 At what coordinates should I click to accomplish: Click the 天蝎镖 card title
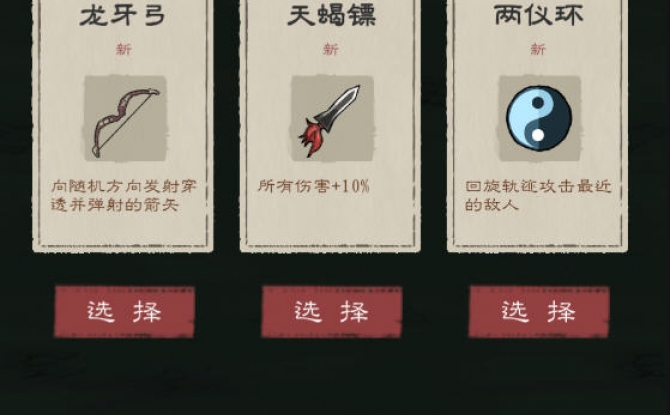coord(332,15)
